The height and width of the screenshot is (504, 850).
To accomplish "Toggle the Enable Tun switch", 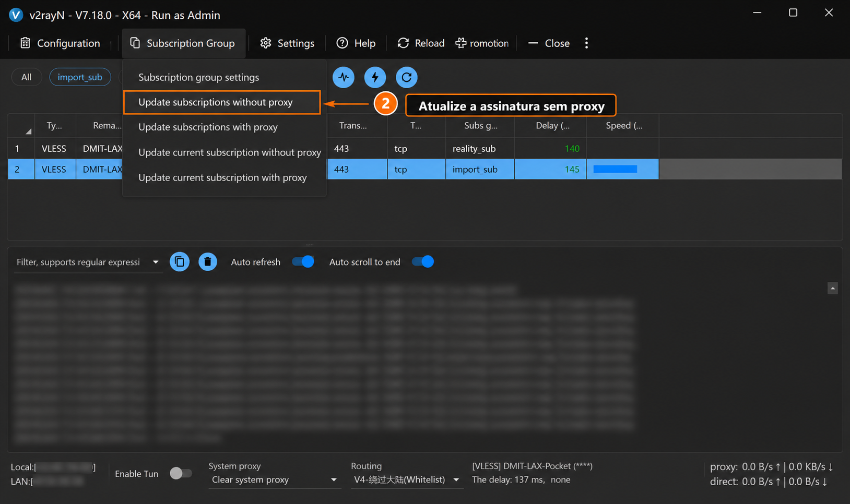I will 181,473.
